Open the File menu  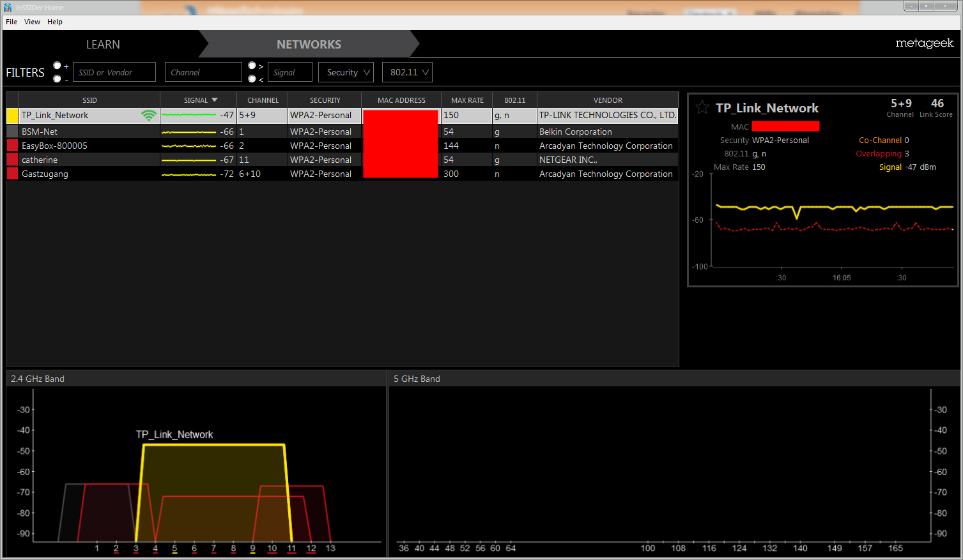coord(12,22)
